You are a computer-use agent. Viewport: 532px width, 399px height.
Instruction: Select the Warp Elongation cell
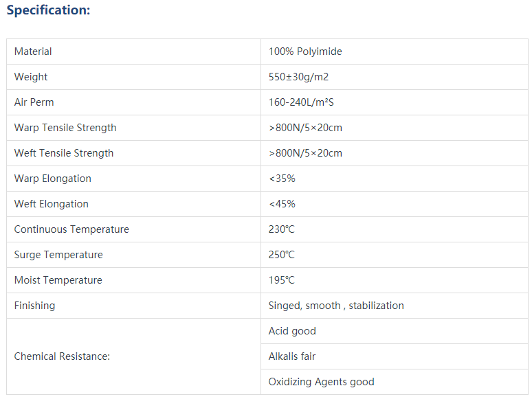133,179
